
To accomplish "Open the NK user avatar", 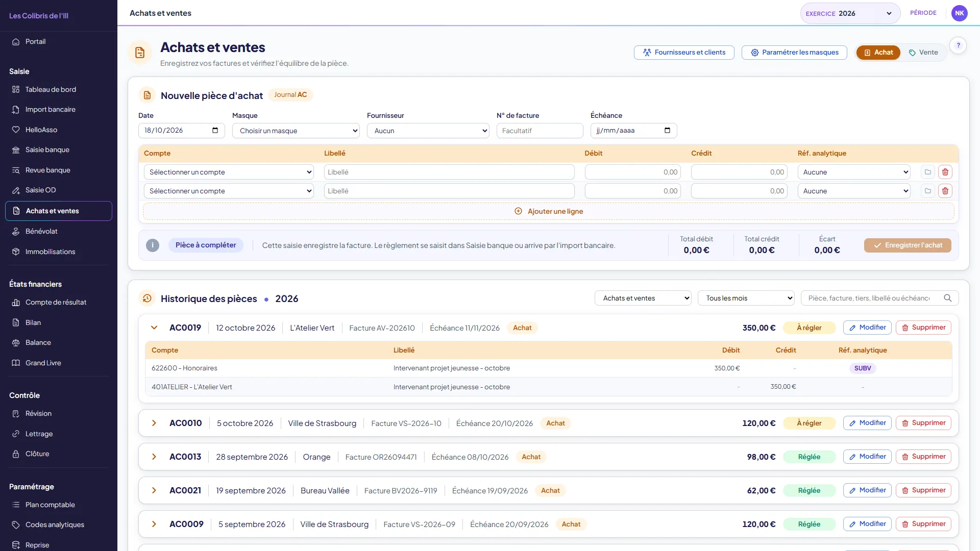I will tap(960, 13).
